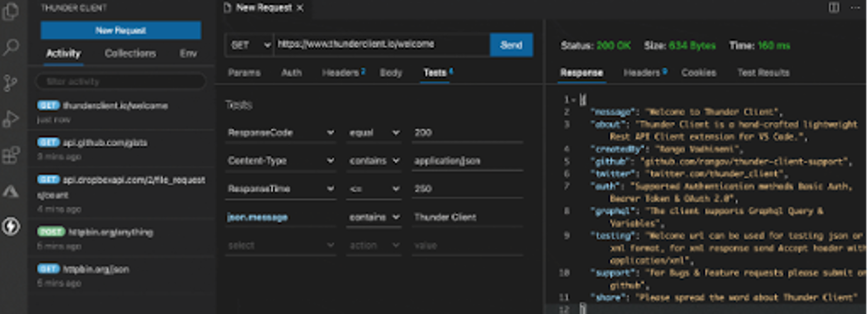Open api.github.com/gists activity entry
The height and width of the screenshot is (314, 868).
point(122,149)
